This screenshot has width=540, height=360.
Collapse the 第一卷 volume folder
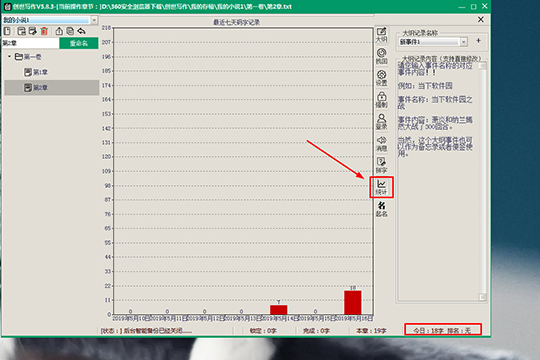click(9, 56)
